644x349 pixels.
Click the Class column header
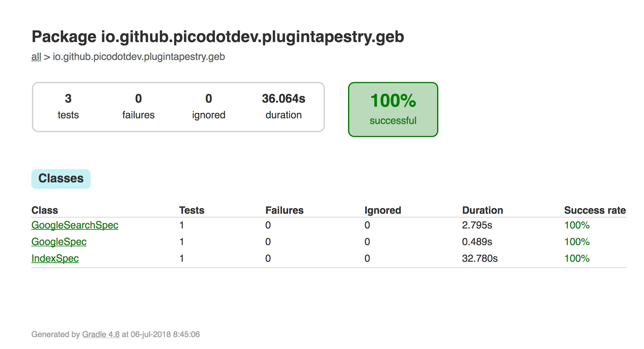click(x=45, y=210)
